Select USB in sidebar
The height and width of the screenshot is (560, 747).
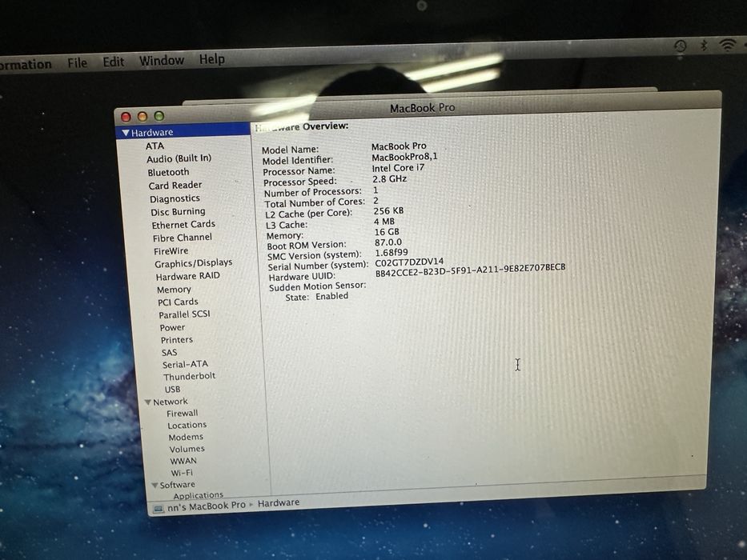172,389
